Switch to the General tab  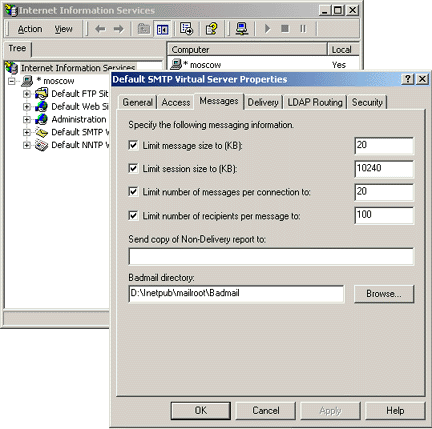(137, 102)
